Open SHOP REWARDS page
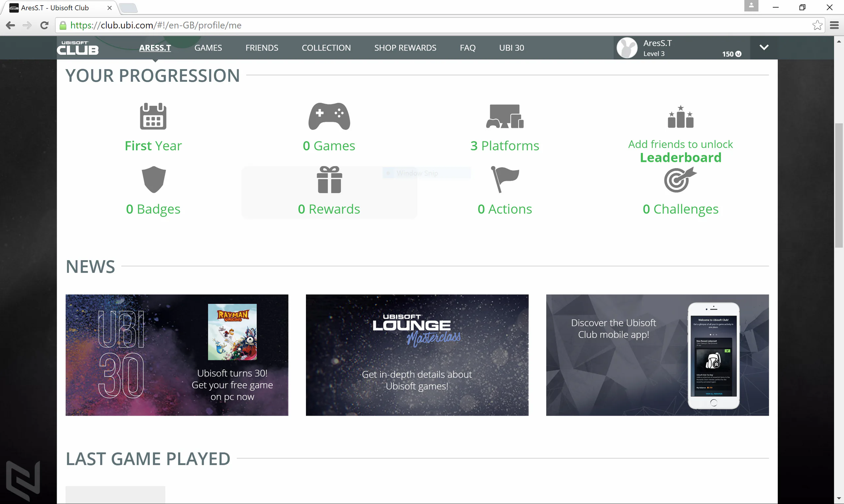Screen dimensions: 844x504 (x=405, y=48)
